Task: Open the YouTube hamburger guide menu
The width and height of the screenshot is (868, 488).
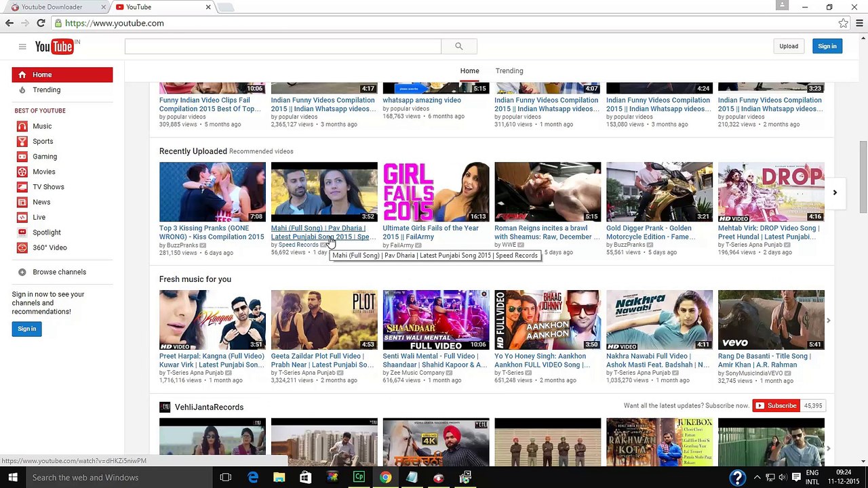Action: point(22,46)
